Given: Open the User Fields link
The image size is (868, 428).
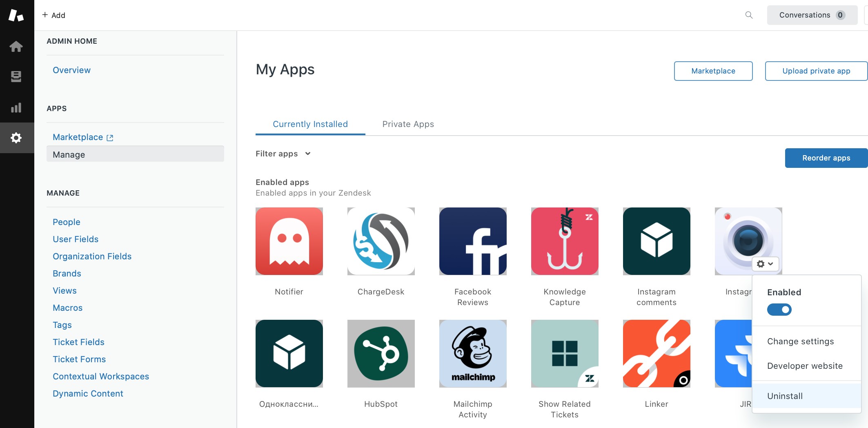Looking at the screenshot, I should pyautogui.click(x=76, y=239).
